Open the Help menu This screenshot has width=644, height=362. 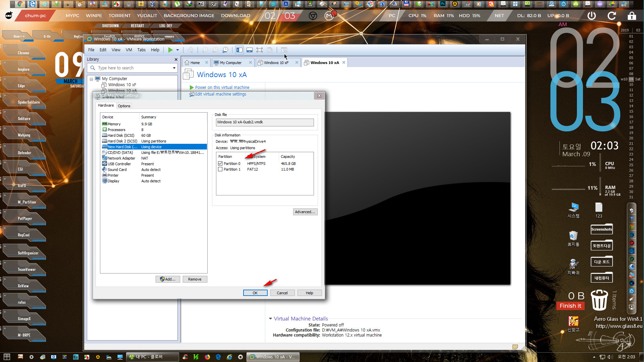point(155,50)
